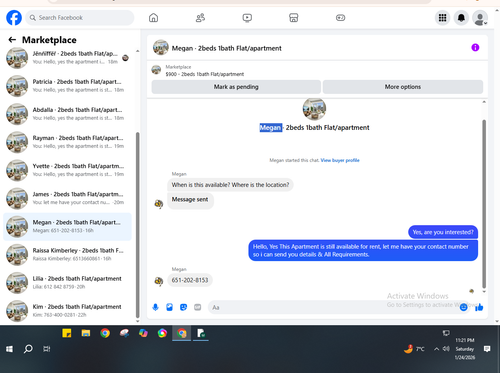Screen dimensions: 500x373
Task: Click the chat messages scrollbar
Action: pos(484,204)
